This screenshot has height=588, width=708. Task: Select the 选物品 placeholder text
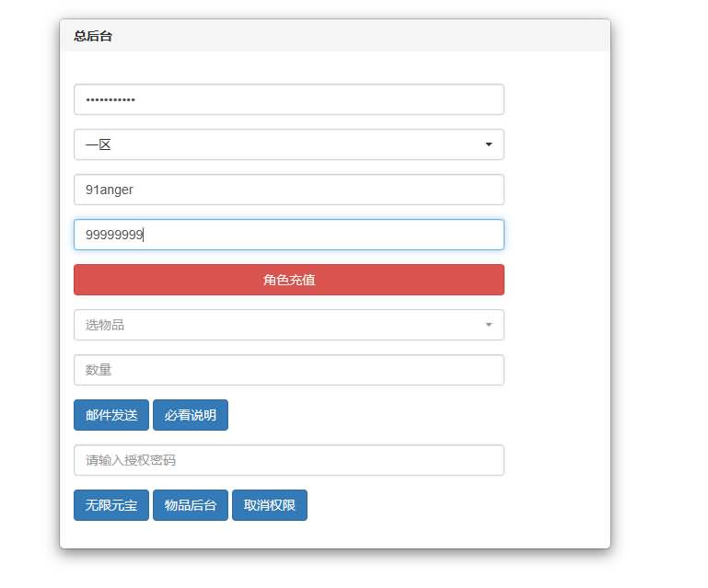coord(105,325)
